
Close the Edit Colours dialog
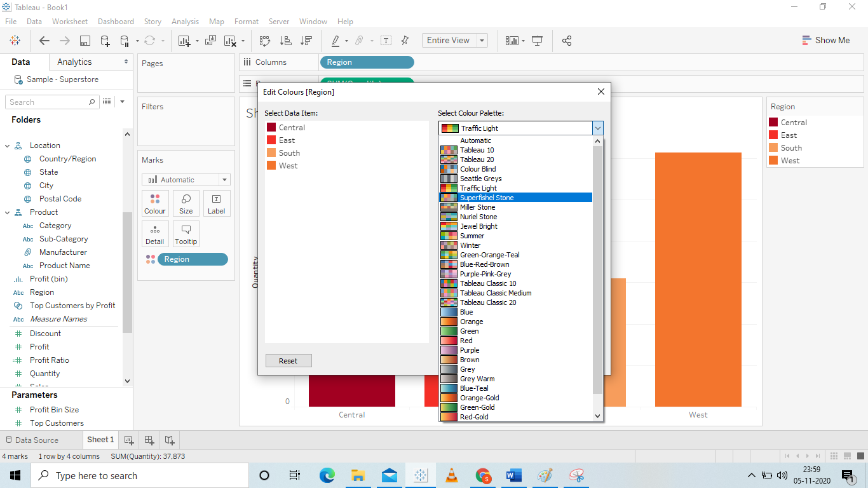(600, 91)
